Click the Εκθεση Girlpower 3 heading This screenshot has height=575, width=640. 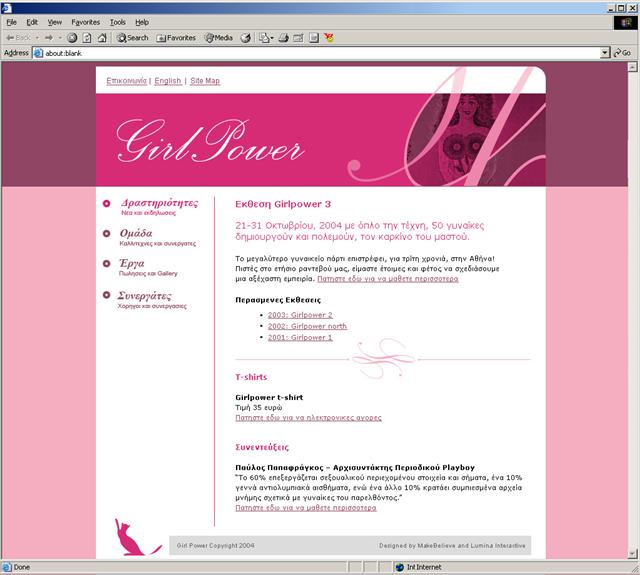(283, 204)
